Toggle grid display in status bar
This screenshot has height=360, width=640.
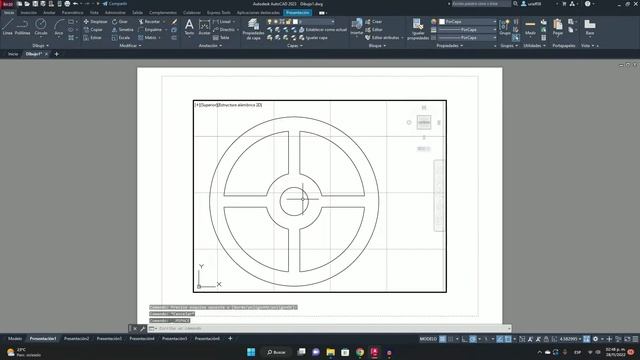pyautogui.click(x=442, y=339)
